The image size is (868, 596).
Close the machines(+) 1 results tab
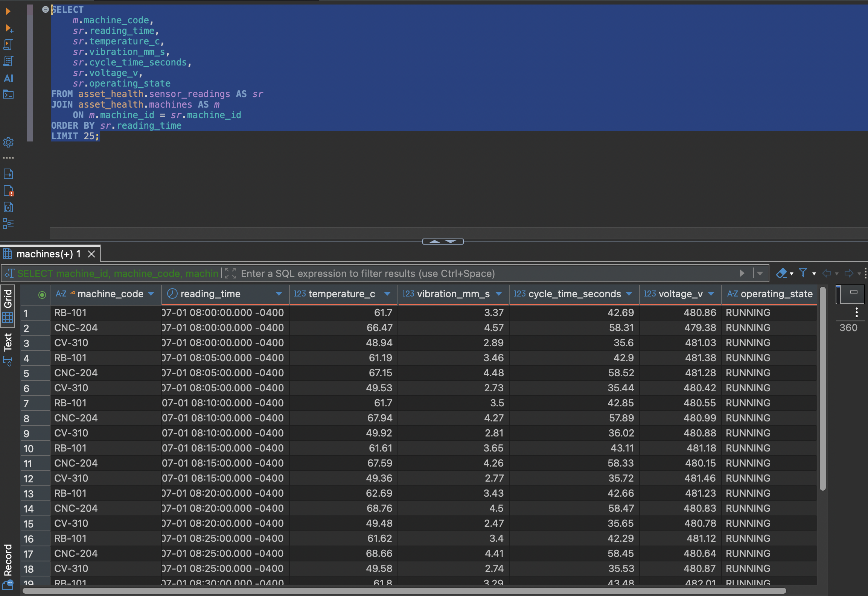(91, 254)
